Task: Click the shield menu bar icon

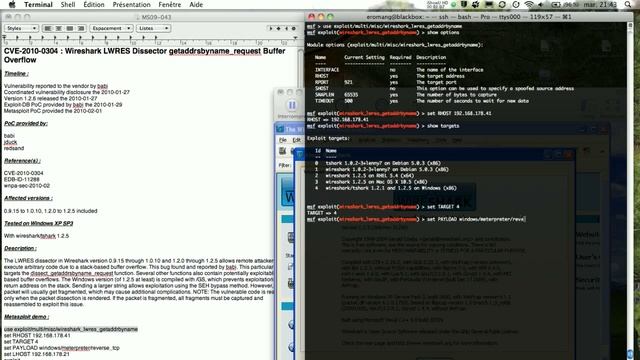Action: (464, 4)
